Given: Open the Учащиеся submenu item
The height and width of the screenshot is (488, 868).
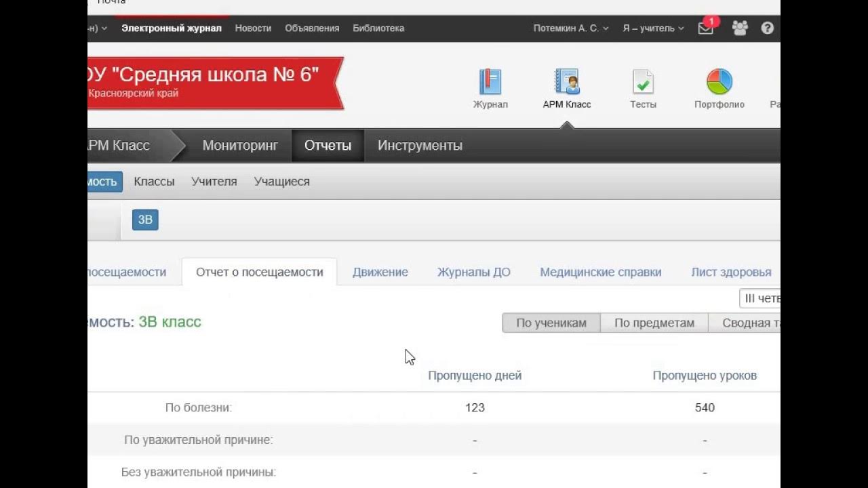Looking at the screenshot, I should pos(281,182).
